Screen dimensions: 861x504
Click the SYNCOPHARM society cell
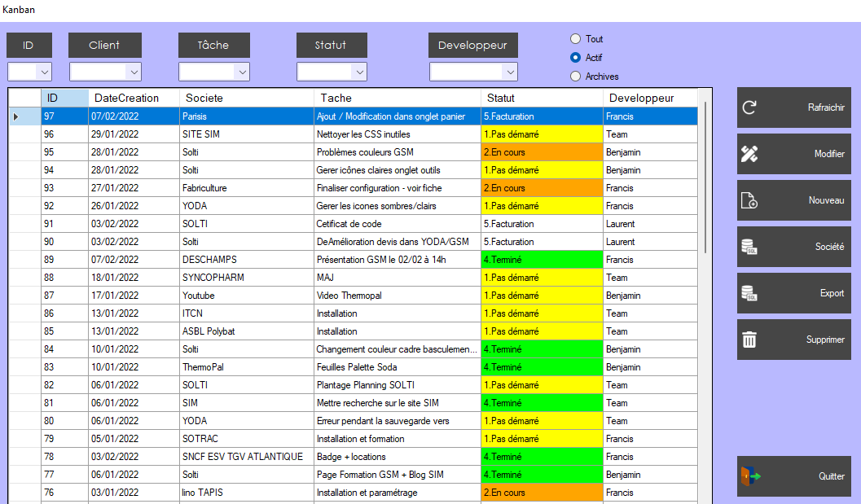coord(247,278)
